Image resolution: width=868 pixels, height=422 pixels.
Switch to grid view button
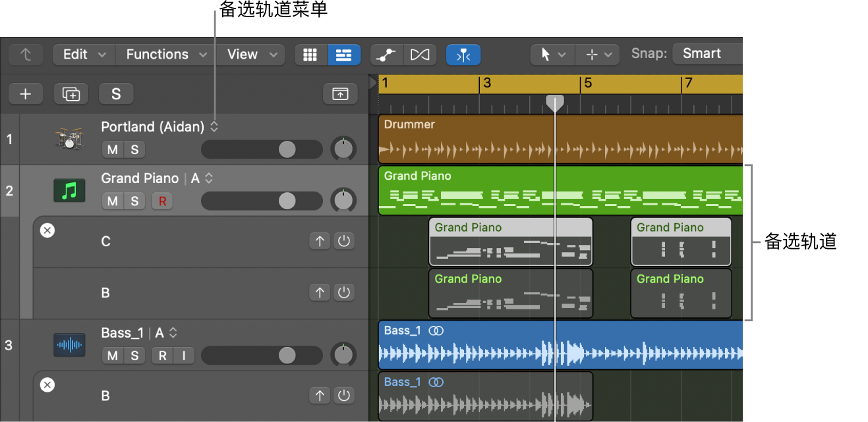(310, 55)
